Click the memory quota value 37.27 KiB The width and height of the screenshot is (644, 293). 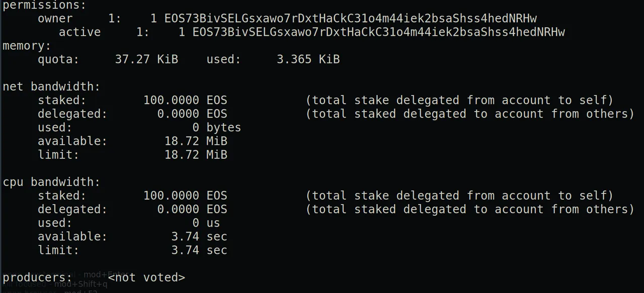pyautogui.click(x=146, y=59)
